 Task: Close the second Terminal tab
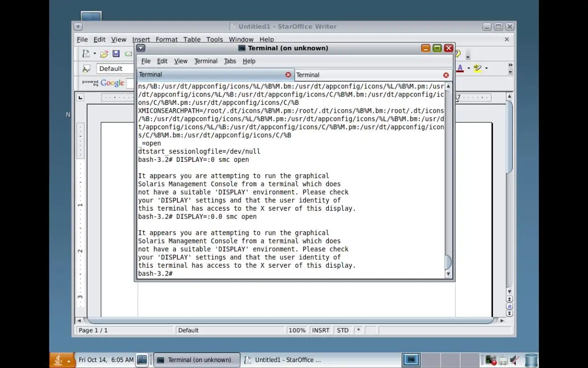pyautogui.click(x=446, y=75)
